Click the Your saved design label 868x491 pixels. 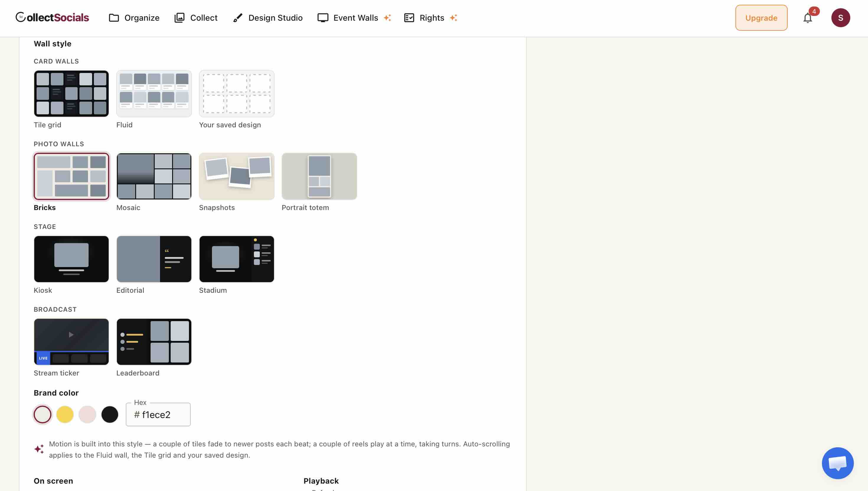230,125
